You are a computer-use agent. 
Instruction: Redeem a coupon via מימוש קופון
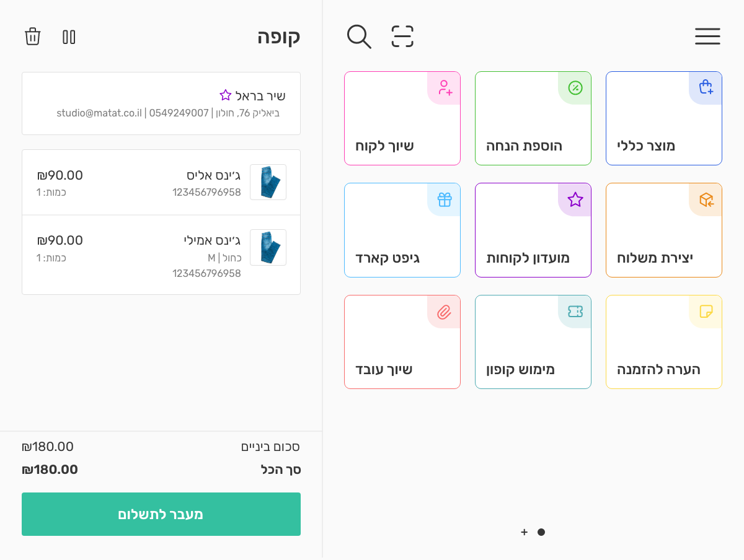click(x=533, y=342)
